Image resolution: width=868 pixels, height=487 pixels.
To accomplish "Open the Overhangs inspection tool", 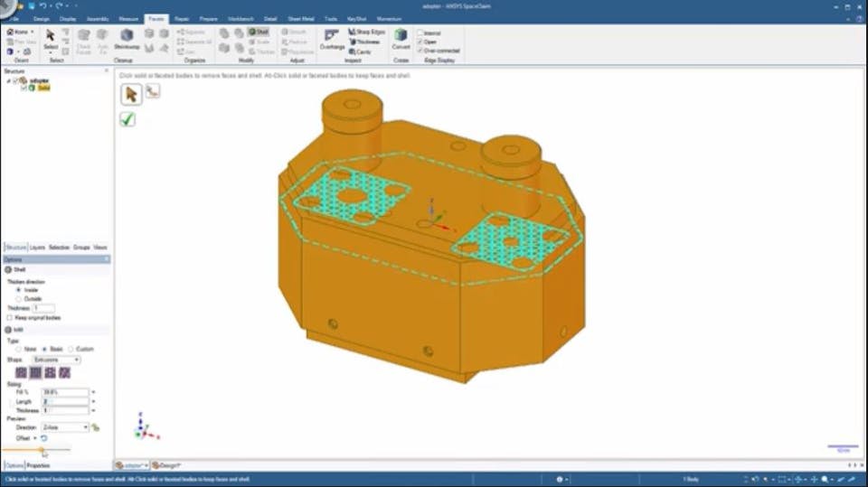I will (332, 40).
